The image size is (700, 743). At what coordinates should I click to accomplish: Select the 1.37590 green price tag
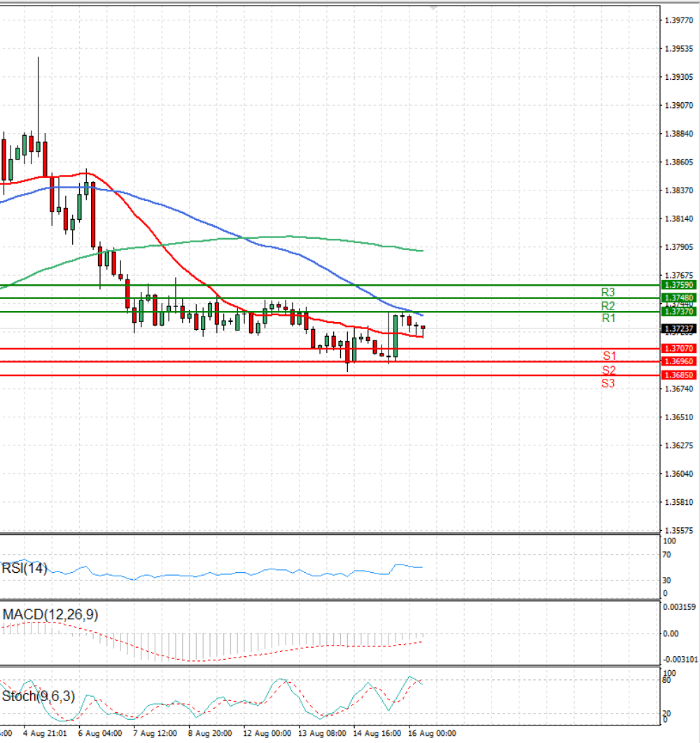679,285
